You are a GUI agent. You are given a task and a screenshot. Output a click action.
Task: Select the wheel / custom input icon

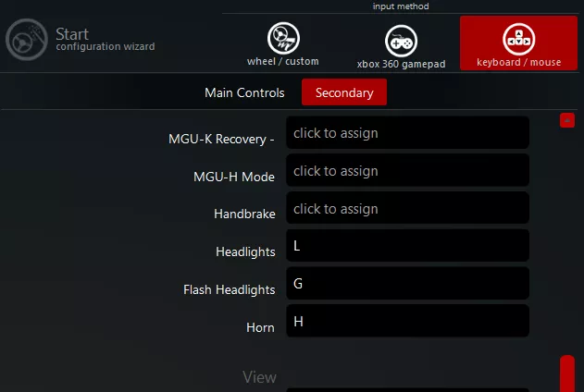(283, 38)
